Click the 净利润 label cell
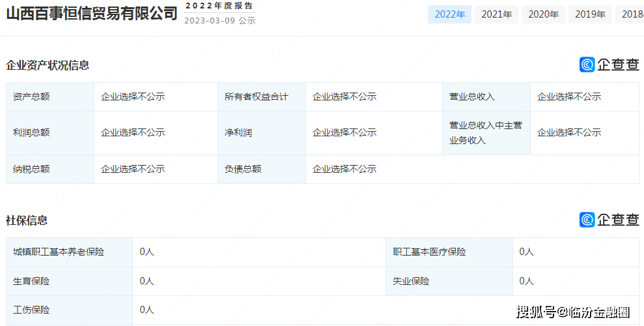This screenshot has height=326, width=644. point(262,133)
